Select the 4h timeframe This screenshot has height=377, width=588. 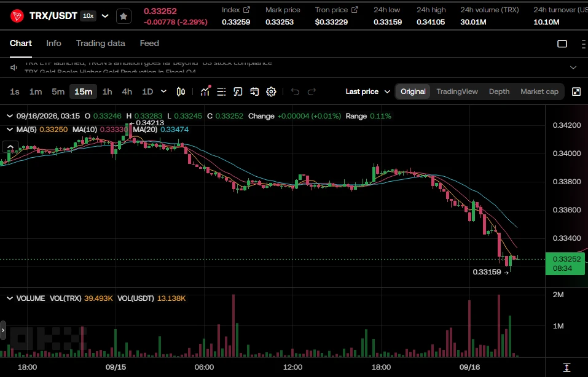tap(127, 91)
